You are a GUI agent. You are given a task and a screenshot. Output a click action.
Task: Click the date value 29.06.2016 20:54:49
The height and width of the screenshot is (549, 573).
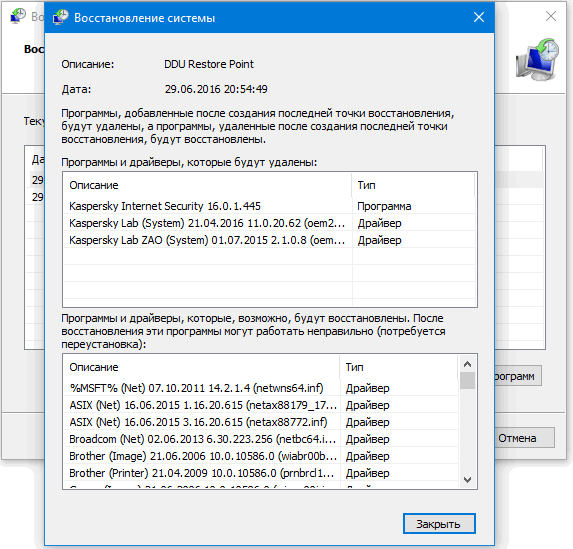216,89
